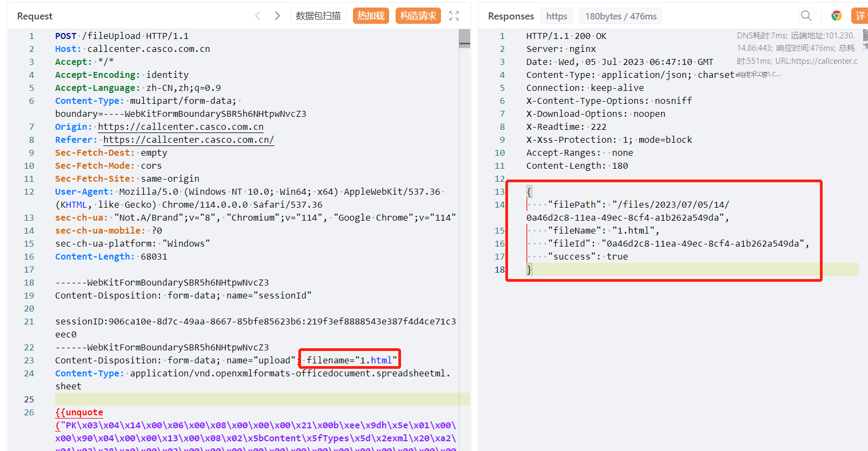Click the Date: Wed, 05 Jul 2023 line

pos(620,62)
